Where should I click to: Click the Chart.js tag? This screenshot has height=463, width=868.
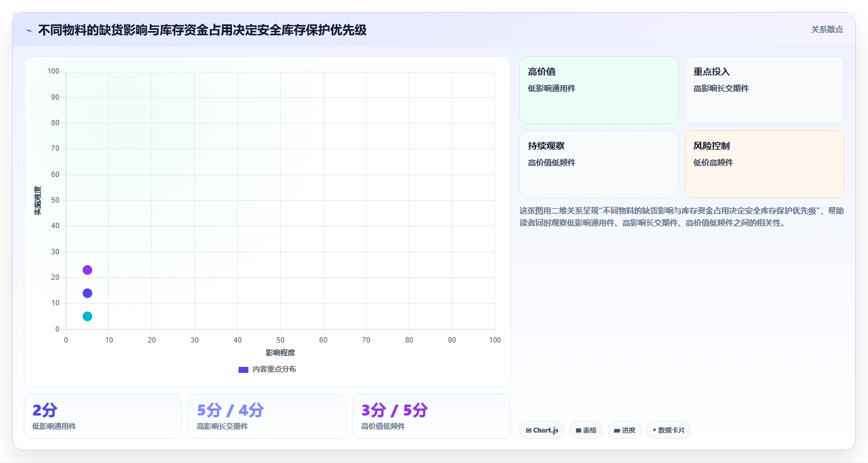point(542,430)
